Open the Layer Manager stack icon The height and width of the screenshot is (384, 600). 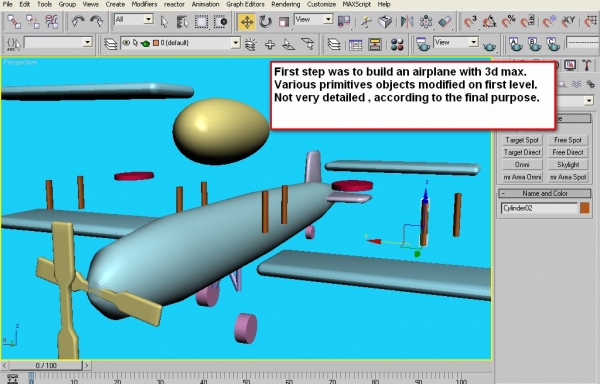(111, 44)
